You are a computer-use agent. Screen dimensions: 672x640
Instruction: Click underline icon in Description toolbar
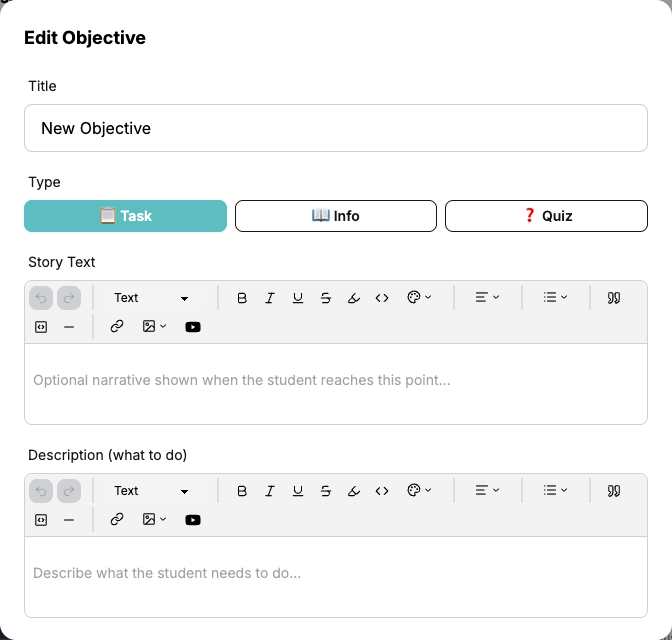coord(298,491)
